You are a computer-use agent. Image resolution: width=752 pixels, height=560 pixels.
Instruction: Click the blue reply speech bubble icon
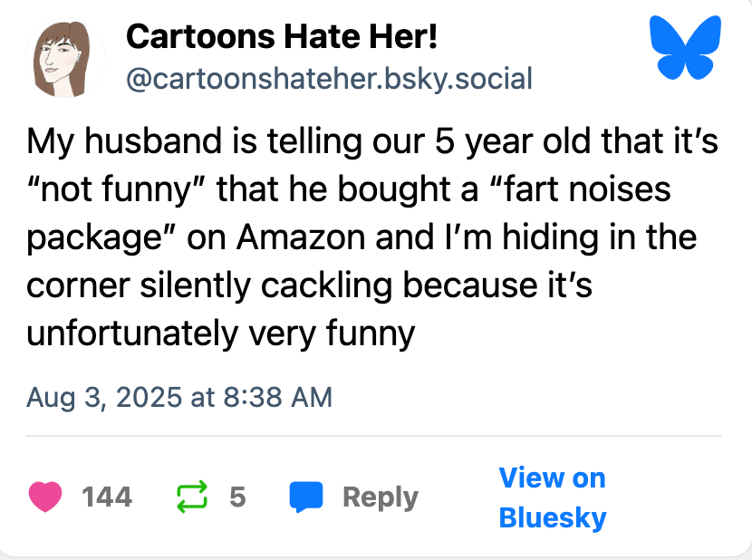pyautogui.click(x=306, y=497)
